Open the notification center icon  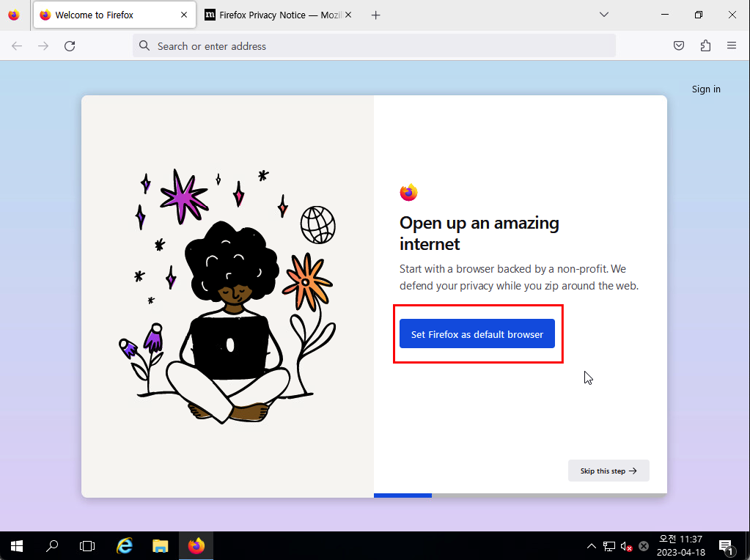click(726, 545)
